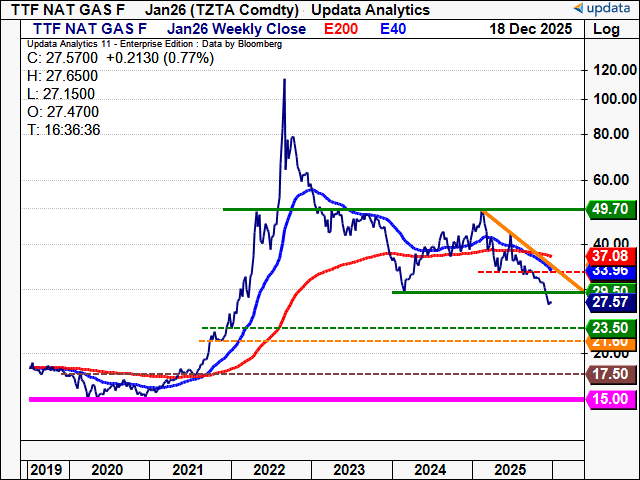Click the Updata logo in the corner
Viewport: 640px width, 480px height.
point(602,8)
